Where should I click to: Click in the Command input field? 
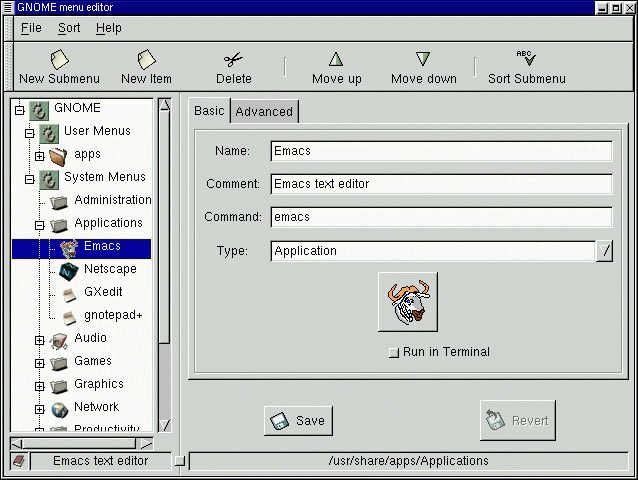coord(441,217)
